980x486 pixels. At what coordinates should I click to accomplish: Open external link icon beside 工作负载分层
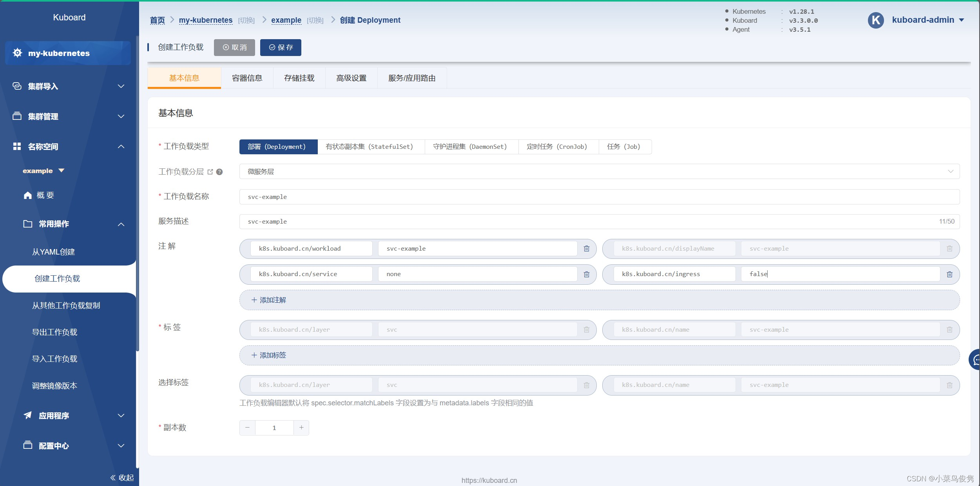pos(210,172)
